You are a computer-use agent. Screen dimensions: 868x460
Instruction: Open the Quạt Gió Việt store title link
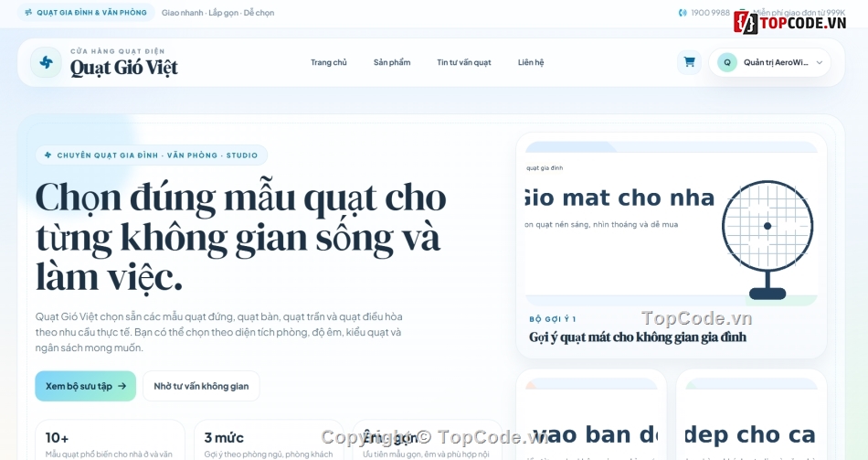pyautogui.click(x=124, y=67)
